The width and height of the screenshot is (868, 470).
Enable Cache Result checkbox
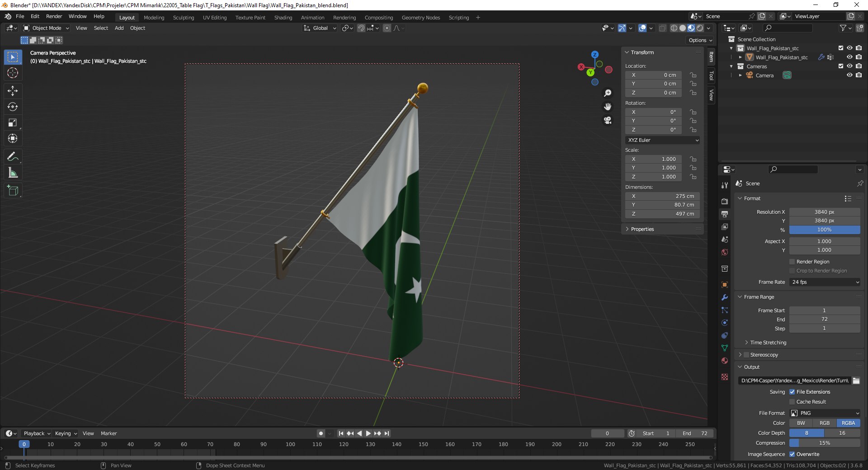coord(792,402)
